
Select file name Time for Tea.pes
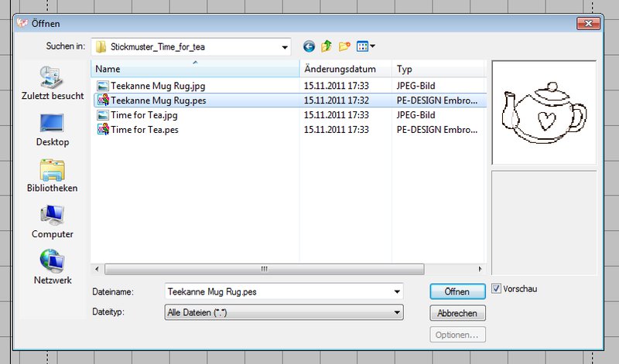[145, 129]
